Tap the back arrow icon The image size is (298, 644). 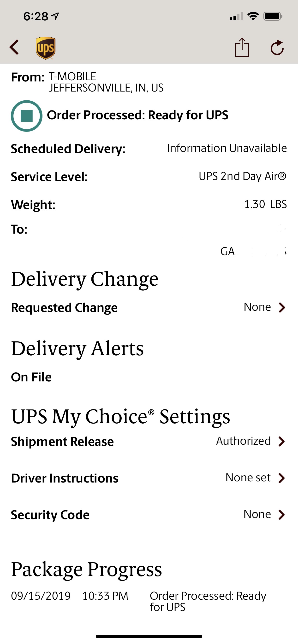coord(14,47)
